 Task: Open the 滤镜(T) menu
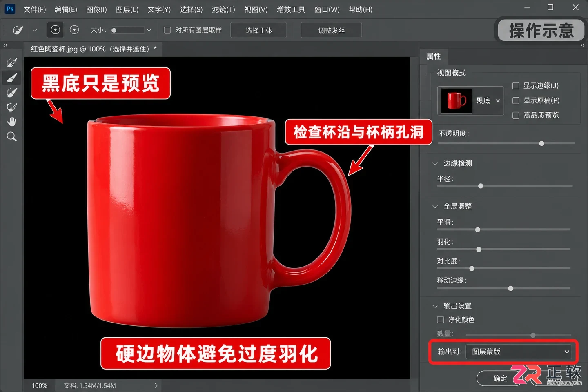pyautogui.click(x=224, y=9)
